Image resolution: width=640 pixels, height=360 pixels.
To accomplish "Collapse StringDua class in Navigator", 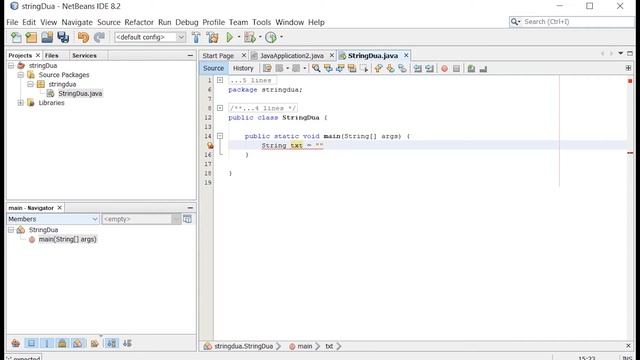I will click(x=11, y=230).
